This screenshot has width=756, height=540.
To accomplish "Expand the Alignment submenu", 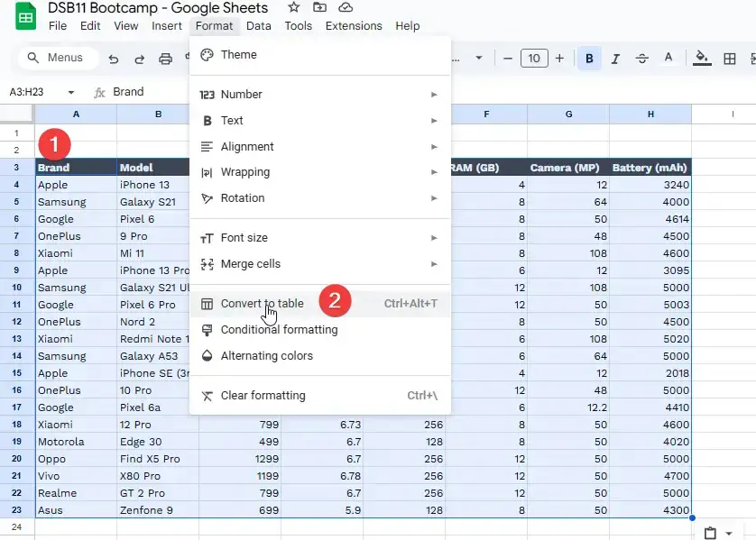I will point(320,146).
